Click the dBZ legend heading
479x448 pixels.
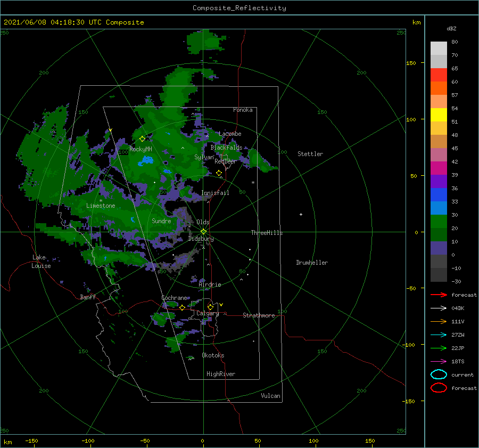[x=451, y=28]
